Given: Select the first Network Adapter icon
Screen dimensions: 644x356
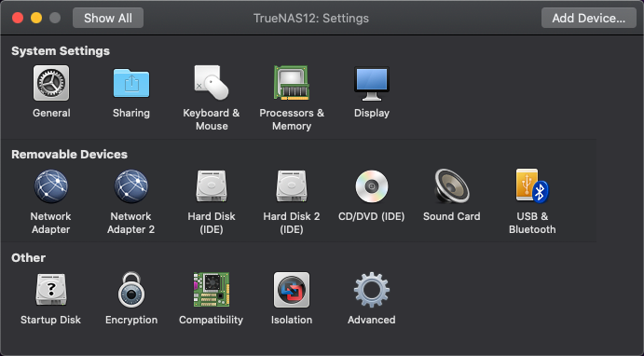Looking at the screenshot, I should pos(51,186).
